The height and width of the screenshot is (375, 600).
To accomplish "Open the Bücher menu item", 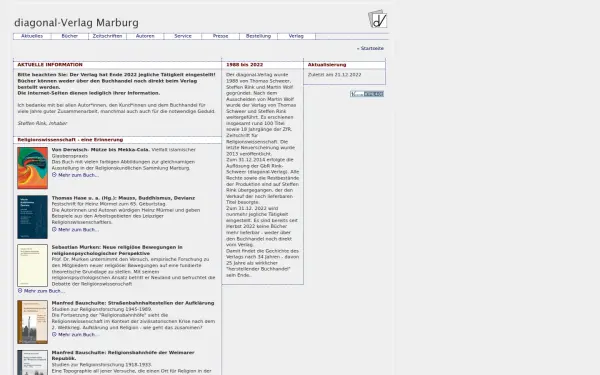I will click(70, 36).
